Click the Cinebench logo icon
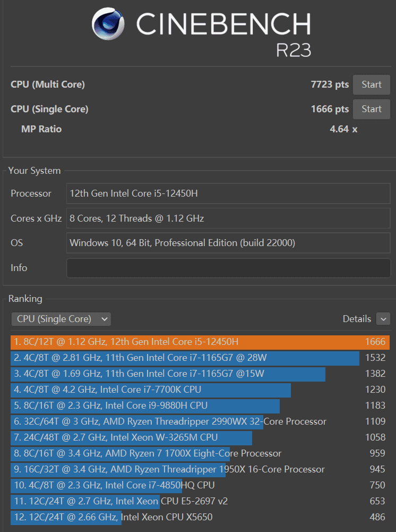Image resolution: width=396 pixels, height=532 pixels. click(x=109, y=25)
